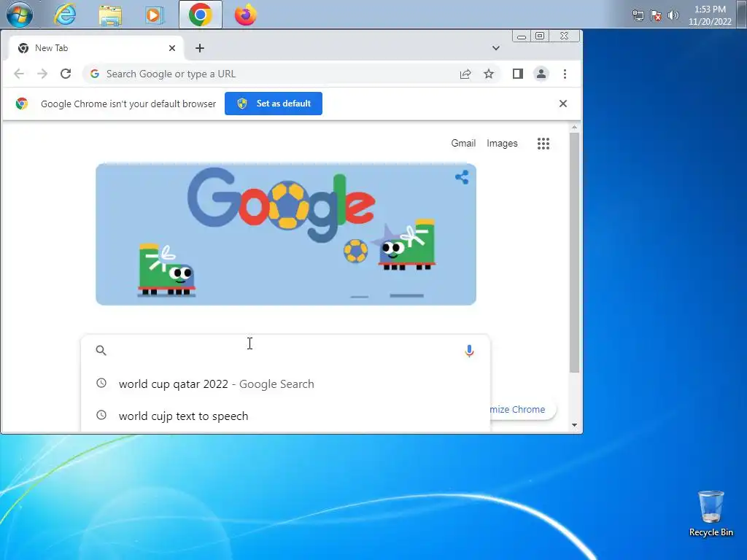Viewport: 747px width, 560px height.
Task: Share this page icon in the address bar
Action: 465,74
